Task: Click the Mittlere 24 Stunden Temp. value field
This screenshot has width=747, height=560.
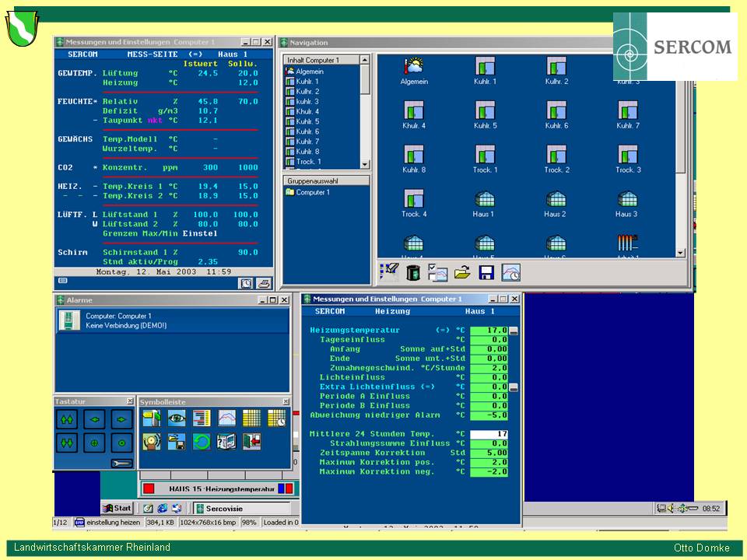Action: [489, 434]
